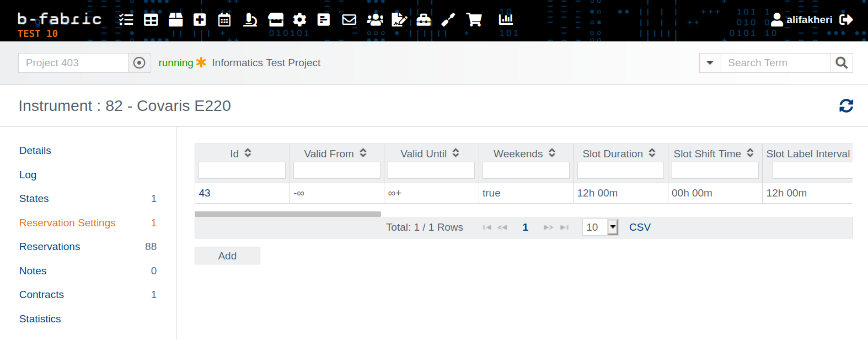Log out using the exit icon
Viewport: 868px width, 340px height.
coord(846,20)
